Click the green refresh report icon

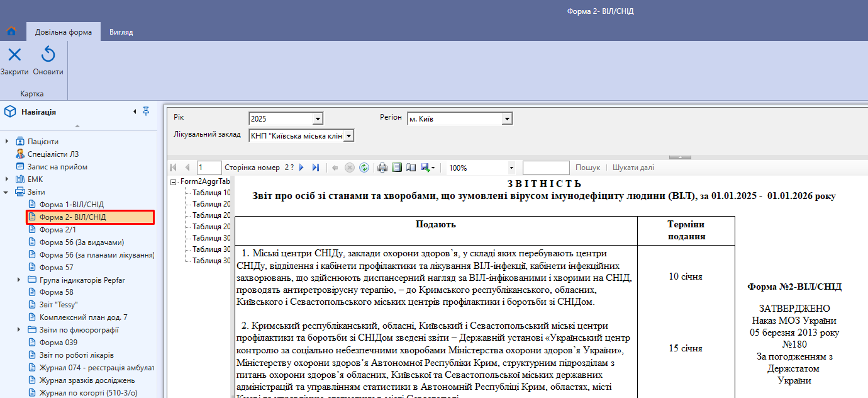364,168
